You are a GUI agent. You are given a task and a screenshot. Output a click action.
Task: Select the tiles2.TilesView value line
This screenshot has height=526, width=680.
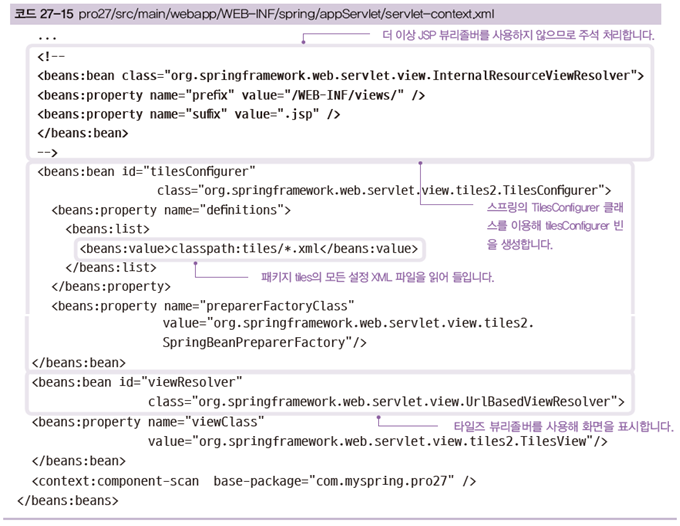coord(378,441)
